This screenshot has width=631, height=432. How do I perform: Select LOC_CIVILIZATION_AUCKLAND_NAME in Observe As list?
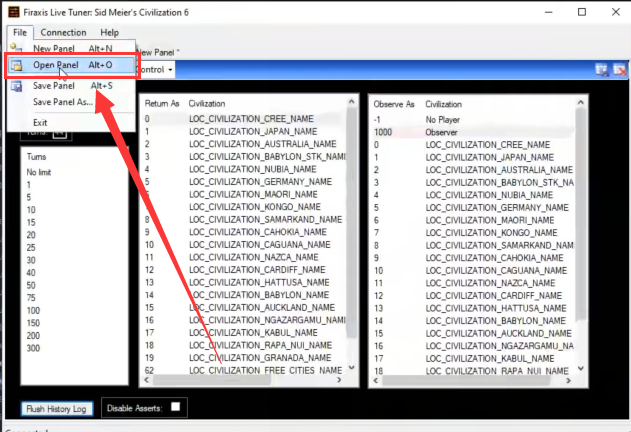[473, 333]
